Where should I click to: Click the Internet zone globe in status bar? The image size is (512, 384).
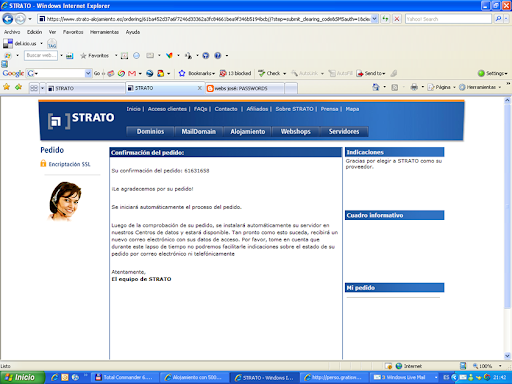tap(399, 366)
